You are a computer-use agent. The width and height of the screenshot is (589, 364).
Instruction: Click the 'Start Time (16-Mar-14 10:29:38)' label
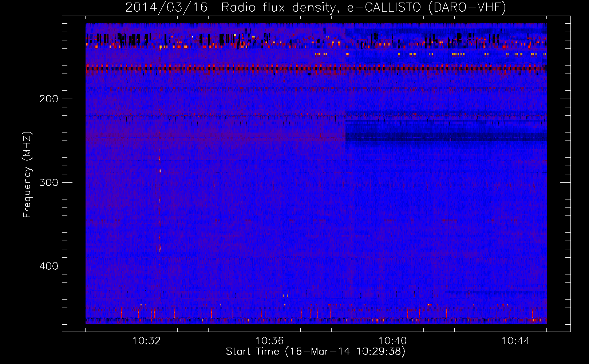(316, 352)
